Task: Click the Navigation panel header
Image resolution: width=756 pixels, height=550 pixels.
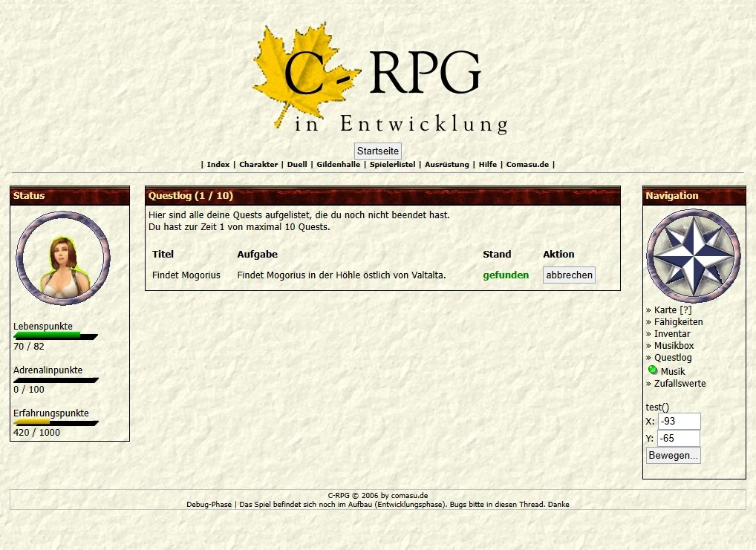Action: [x=694, y=196]
